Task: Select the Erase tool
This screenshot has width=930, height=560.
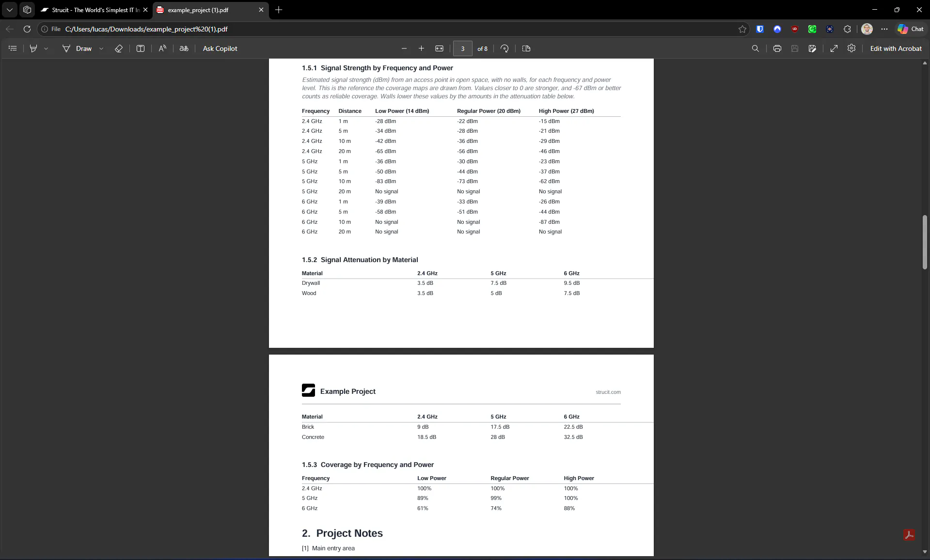Action: pos(118,48)
